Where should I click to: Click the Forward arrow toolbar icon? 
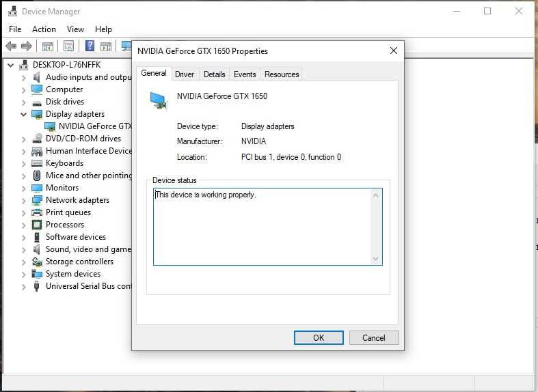(27, 46)
